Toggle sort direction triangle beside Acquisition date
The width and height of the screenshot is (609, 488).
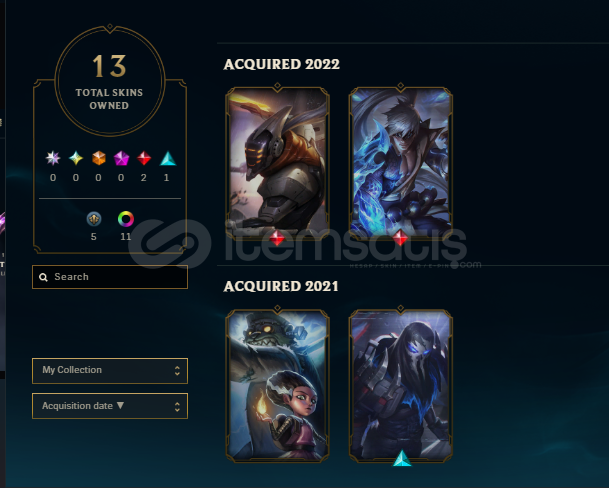point(120,405)
